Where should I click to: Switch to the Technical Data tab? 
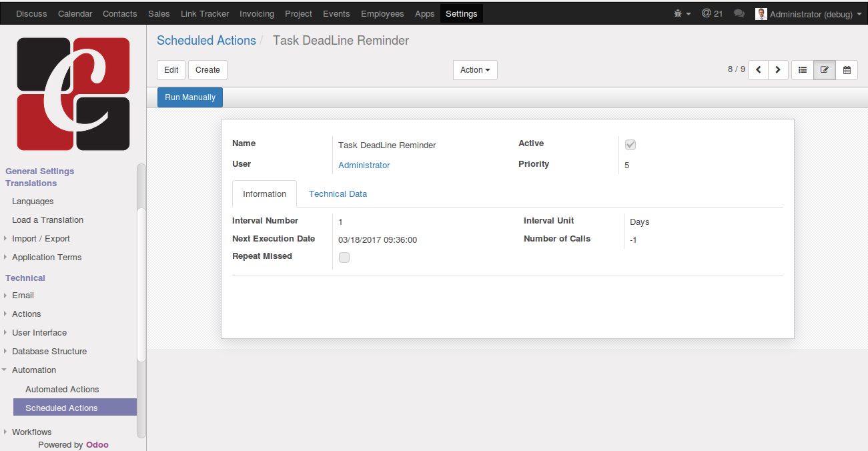coord(338,194)
